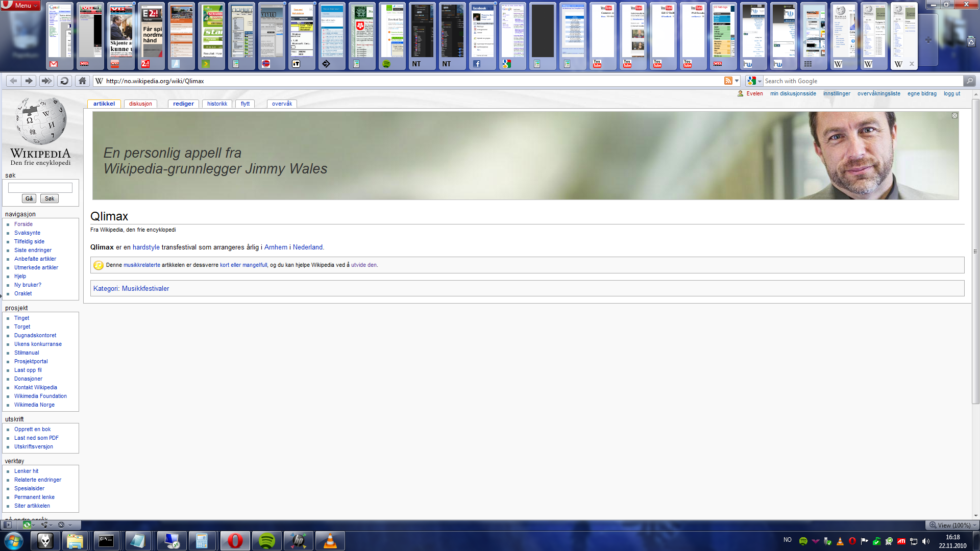Open the 'Musikkfestivaler' category link
980x551 pixels.
click(145, 288)
